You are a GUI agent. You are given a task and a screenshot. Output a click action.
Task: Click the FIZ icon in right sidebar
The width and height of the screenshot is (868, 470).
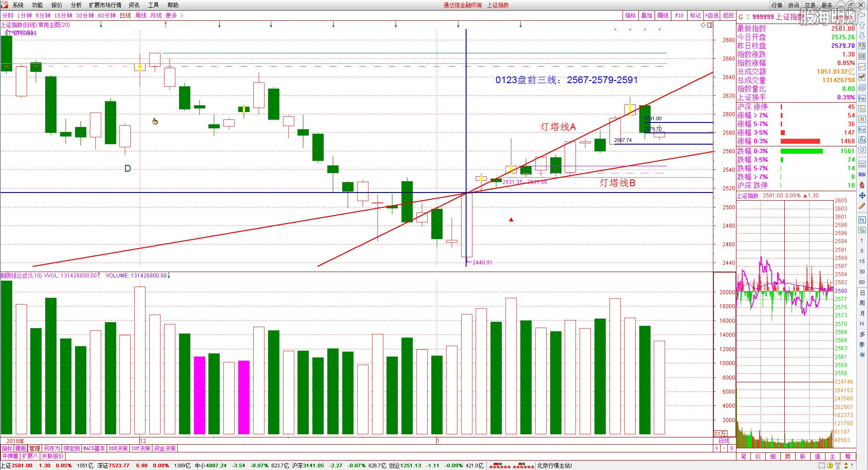click(x=862, y=130)
